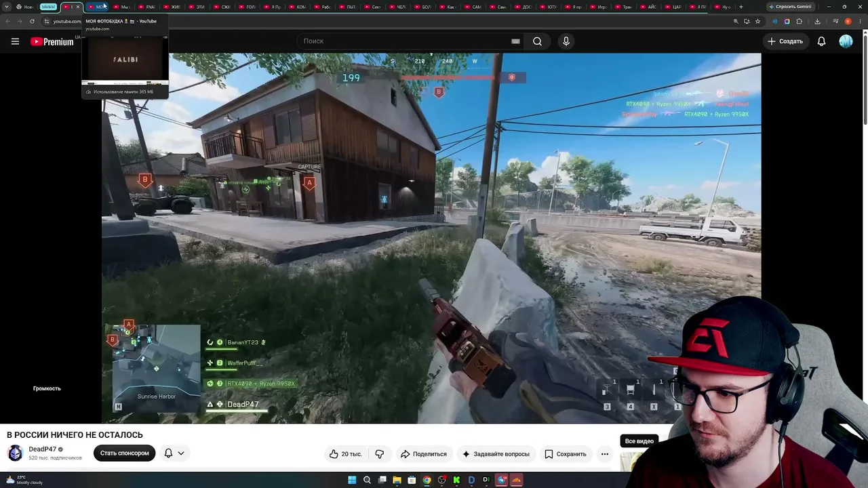868x488 pixels.
Task: Switch to the 'ГОЛ' browser tab
Action: pyautogui.click(x=247, y=7)
